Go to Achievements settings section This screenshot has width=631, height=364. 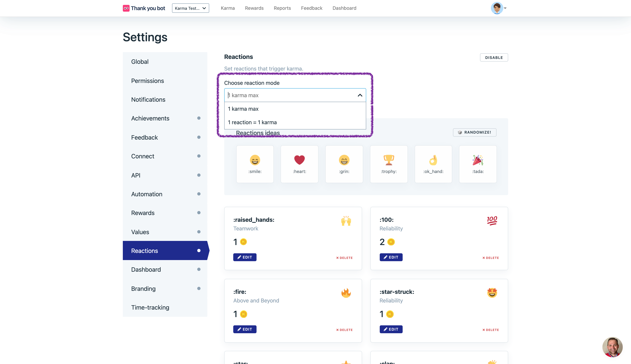[150, 118]
